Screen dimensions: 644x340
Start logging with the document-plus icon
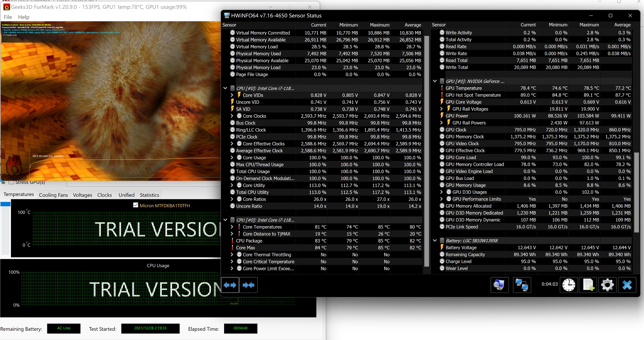588,285
